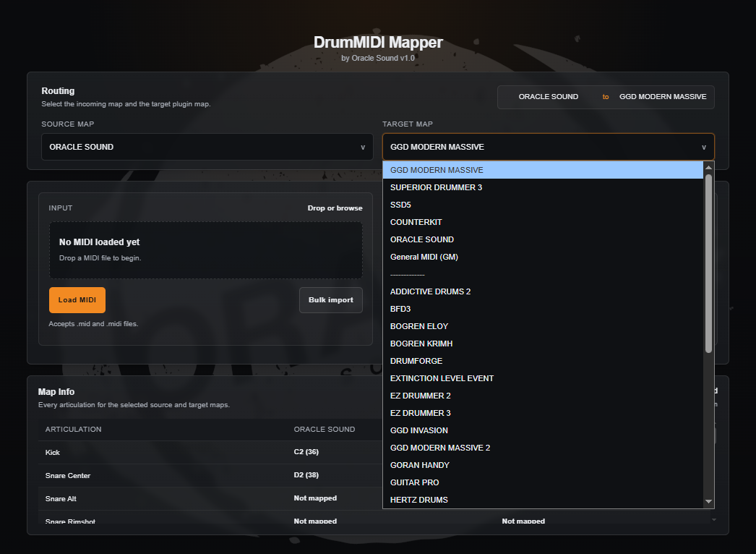
Task: Pick COUNTERKIT in the dropdown list
Action: click(416, 222)
